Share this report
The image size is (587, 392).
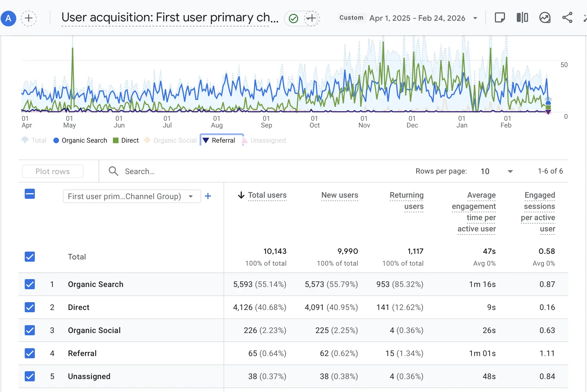pos(567,18)
